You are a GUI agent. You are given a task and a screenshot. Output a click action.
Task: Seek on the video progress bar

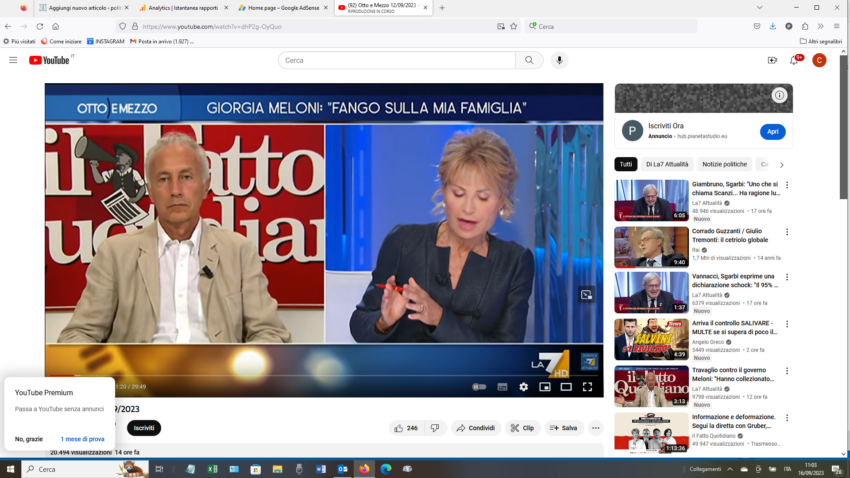point(324,375)
